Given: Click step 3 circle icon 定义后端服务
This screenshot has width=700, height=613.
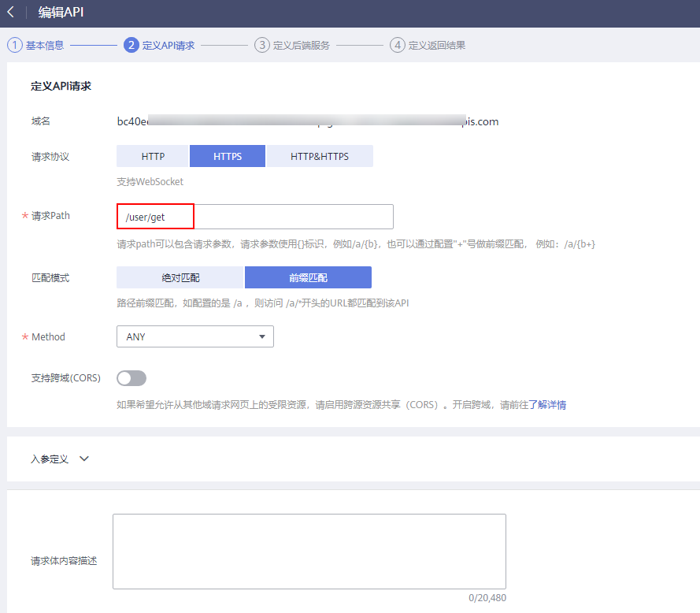Looking at the screenshot, I should pos(262,45).
